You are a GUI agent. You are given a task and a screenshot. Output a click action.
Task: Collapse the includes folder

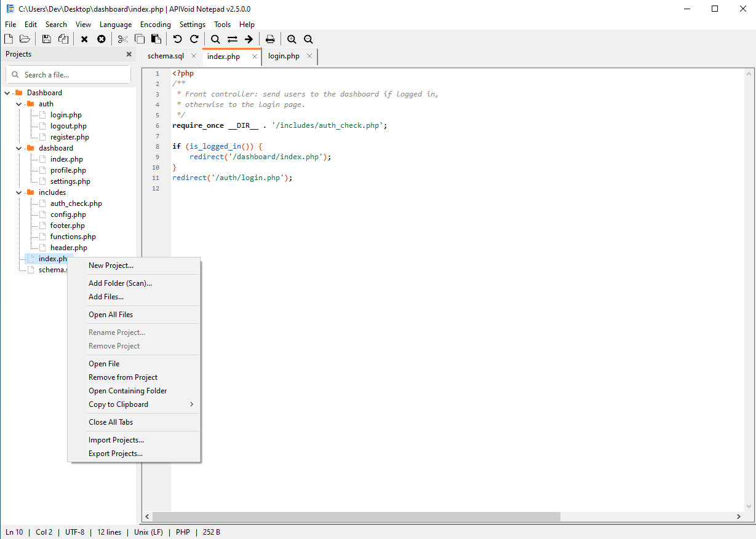tap(19, 192)
